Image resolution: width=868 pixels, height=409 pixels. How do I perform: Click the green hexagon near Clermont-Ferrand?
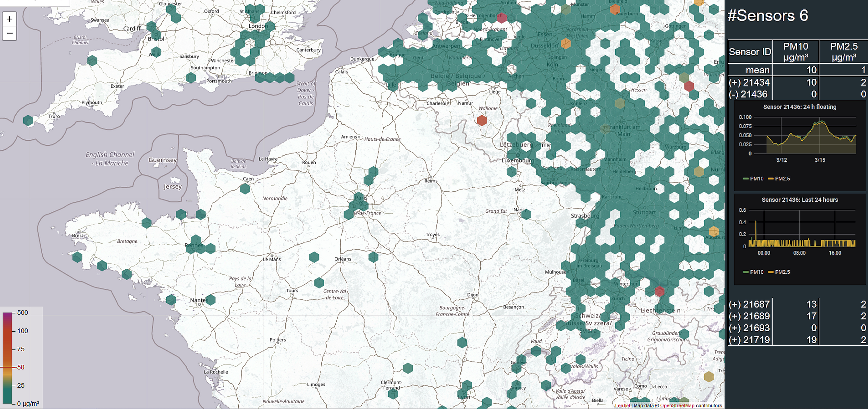[393, 394]
